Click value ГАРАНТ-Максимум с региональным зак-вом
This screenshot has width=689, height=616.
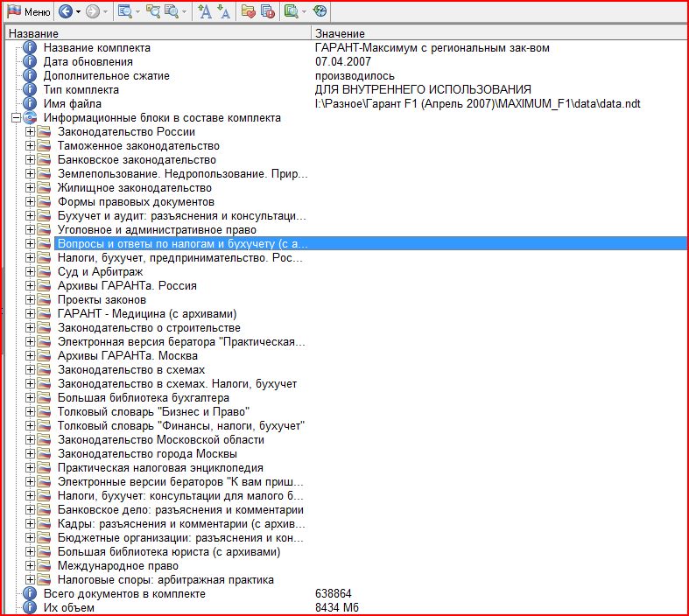[x=432, y=47]
